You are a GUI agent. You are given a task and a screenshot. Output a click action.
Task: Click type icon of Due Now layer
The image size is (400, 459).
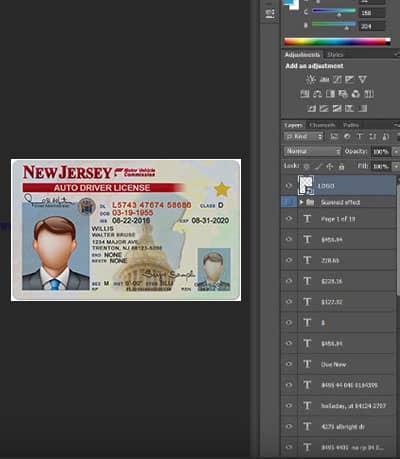coord(307,364)
